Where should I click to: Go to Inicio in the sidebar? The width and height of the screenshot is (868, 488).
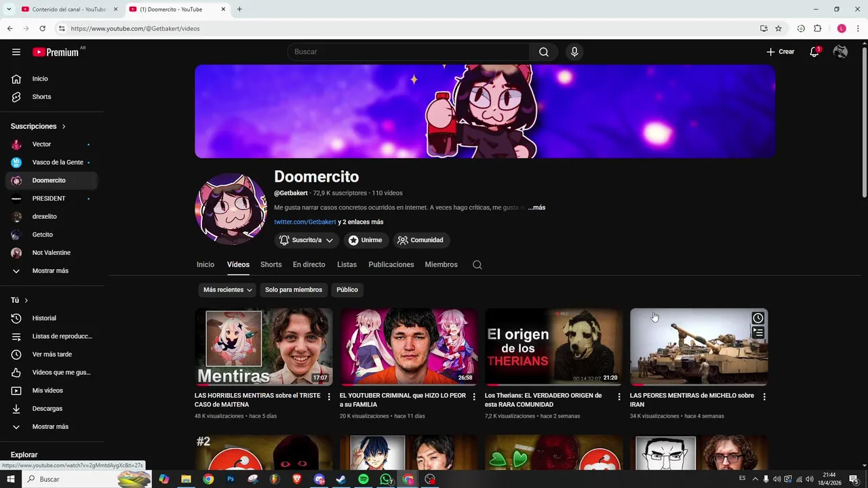(x=52, y=79)
